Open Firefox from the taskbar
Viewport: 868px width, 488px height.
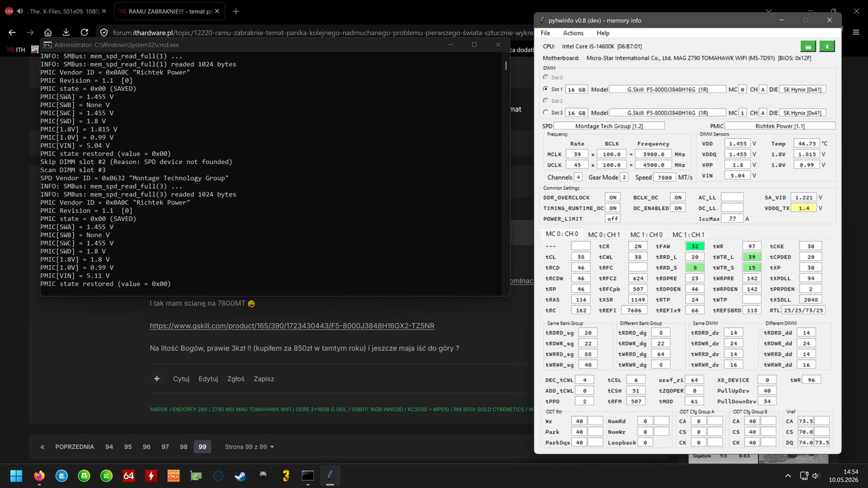click(x=39, y=475)
